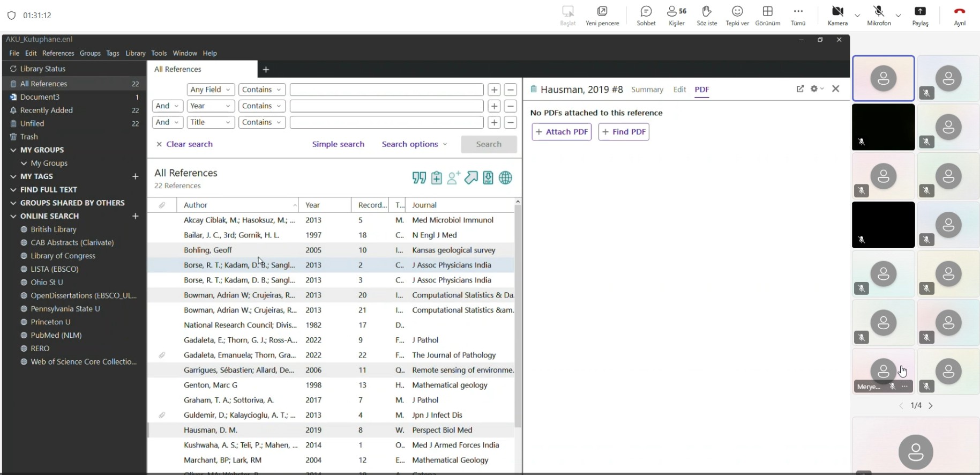Click the Clear search link
Viewport: 980px width, 475px height.
tap(184, 144)
